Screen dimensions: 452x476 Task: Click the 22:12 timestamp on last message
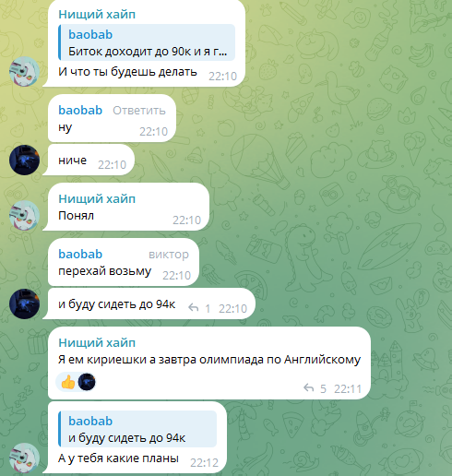coord(204,463)
